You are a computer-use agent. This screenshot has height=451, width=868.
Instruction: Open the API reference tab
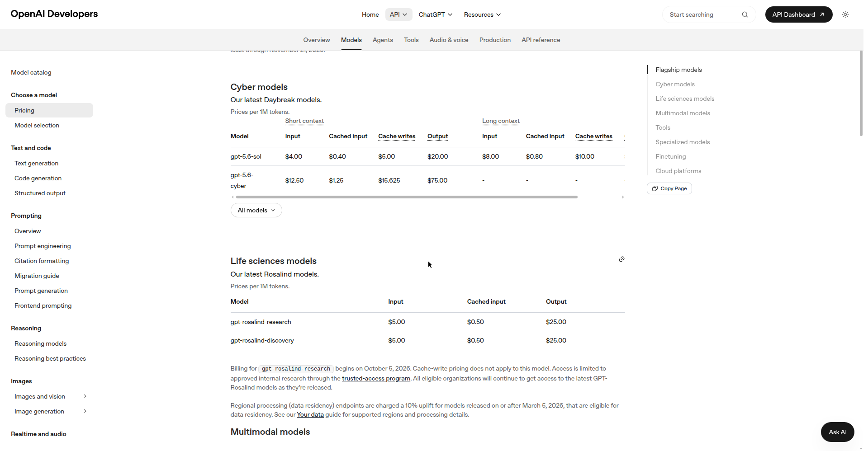[541, 40]
